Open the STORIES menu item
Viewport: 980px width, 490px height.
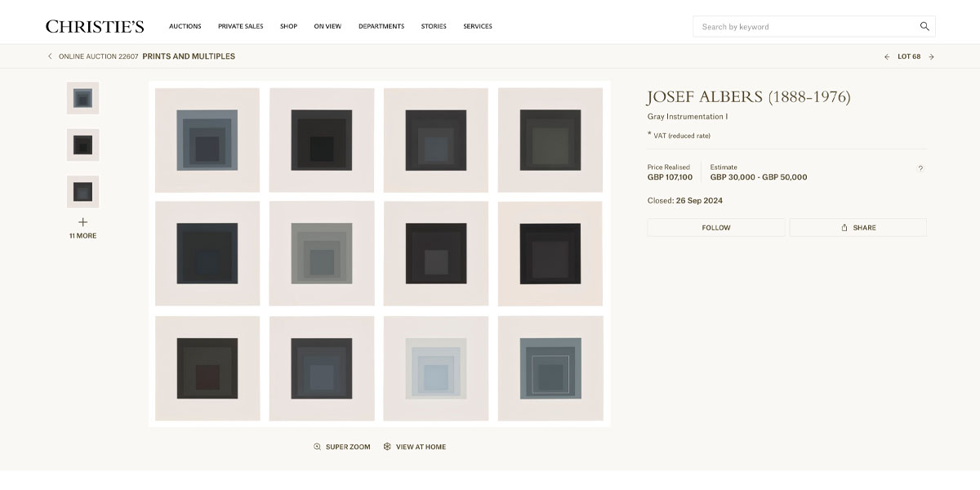(434, 26)
